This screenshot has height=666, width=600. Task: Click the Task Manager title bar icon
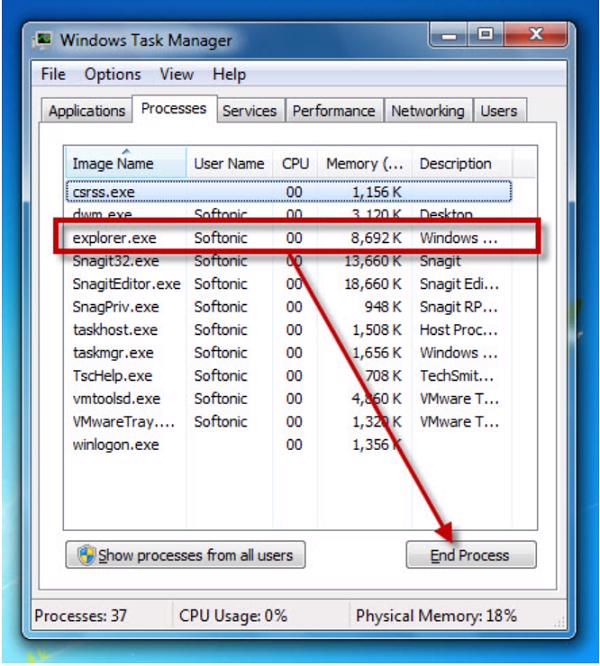click(42, 41)
